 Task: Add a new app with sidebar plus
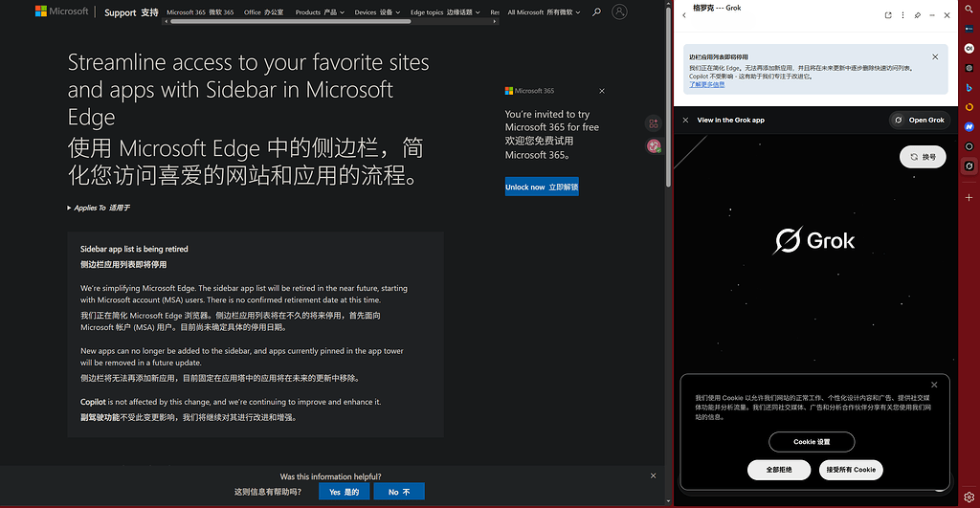tap(969, 197)
